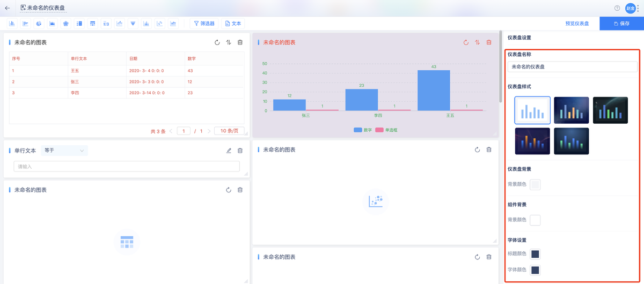Image resolution: width=644 pixels, height=284 pixels.
Task: Open sort settings on the table card
Action: (x=229, y=42)
